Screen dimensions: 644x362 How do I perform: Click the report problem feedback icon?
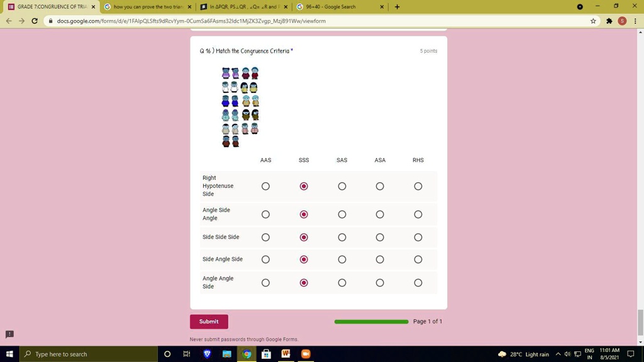(9, 334)
